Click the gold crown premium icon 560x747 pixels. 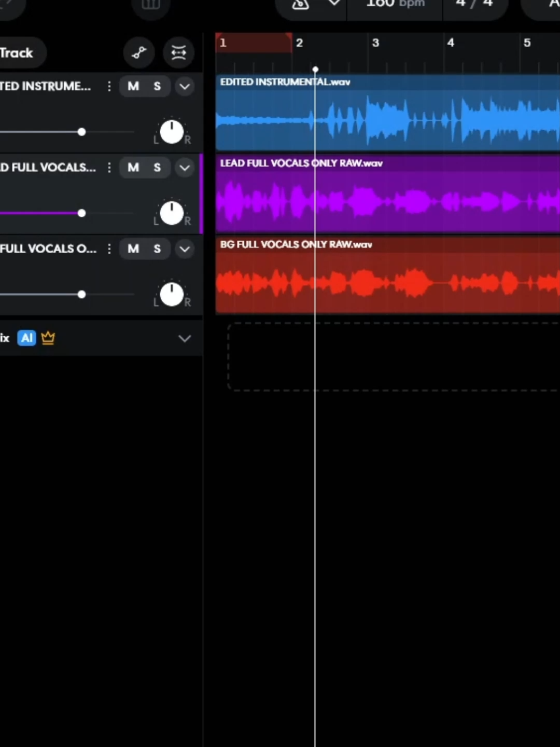pos(48,338)
